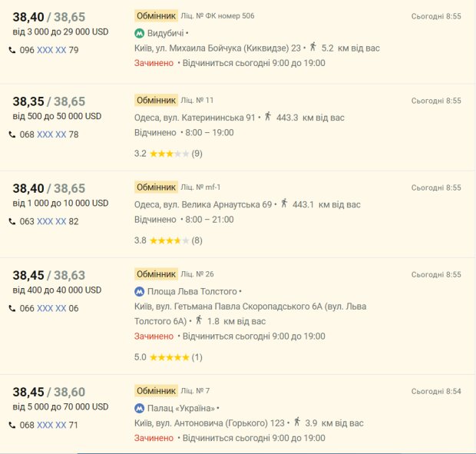Click the 5.0 five-star rating
This screenshot has width=476, height=454.
(169, 357)
